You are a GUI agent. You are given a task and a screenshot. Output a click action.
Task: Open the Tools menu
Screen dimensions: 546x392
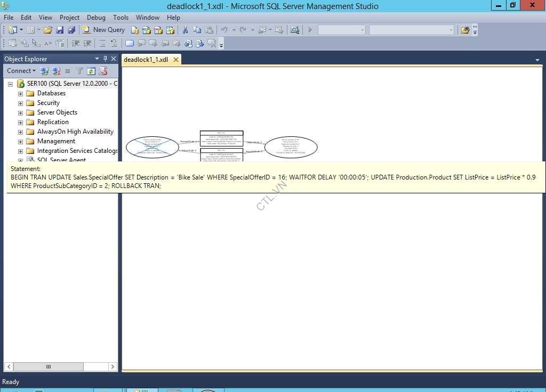tap(121, 18)
